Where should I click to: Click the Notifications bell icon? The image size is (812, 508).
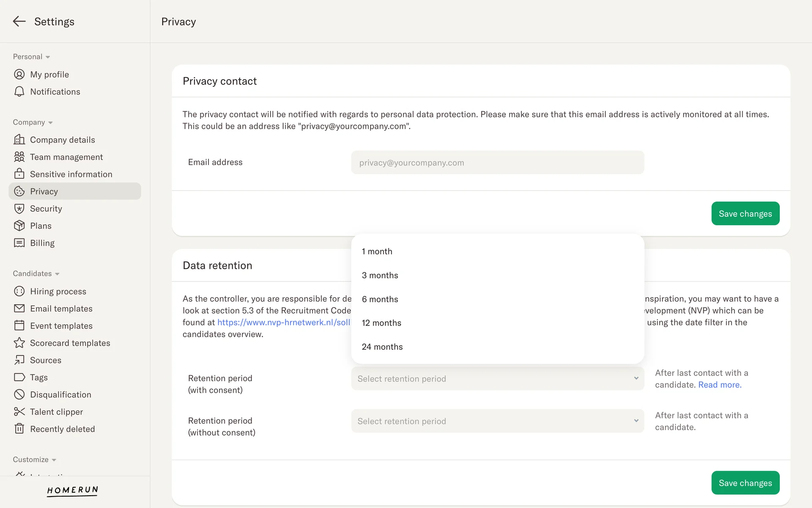pos(19,92)
